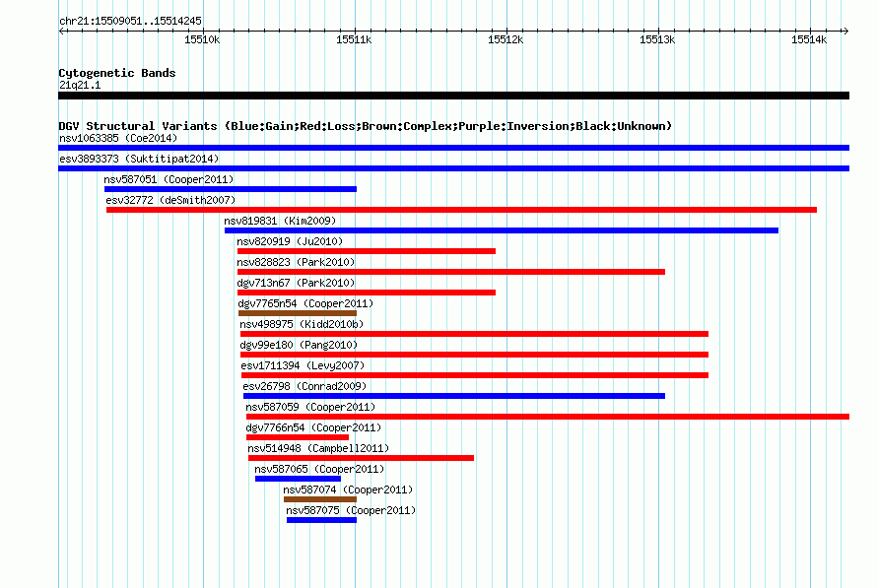The image size is (877, 588).
Task: Click the Cytogenetic Bands track title
Action: (x=117, y=73)
